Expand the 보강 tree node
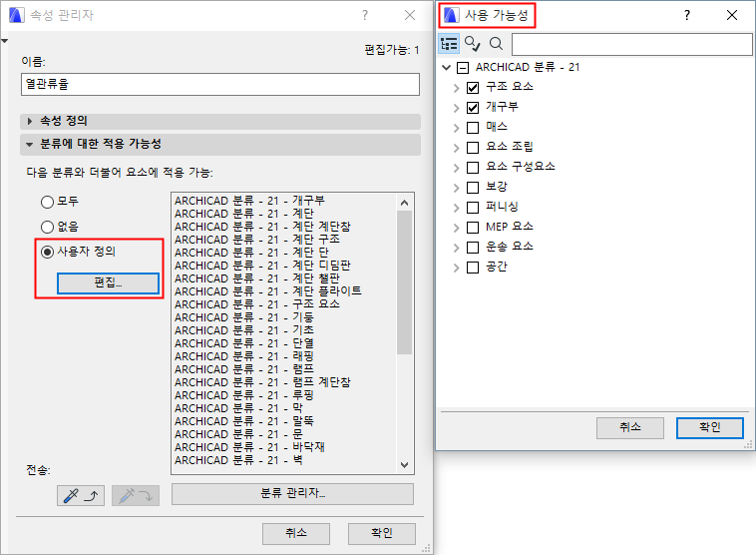Viewport: 756px width, 555px height. [456, 188]
